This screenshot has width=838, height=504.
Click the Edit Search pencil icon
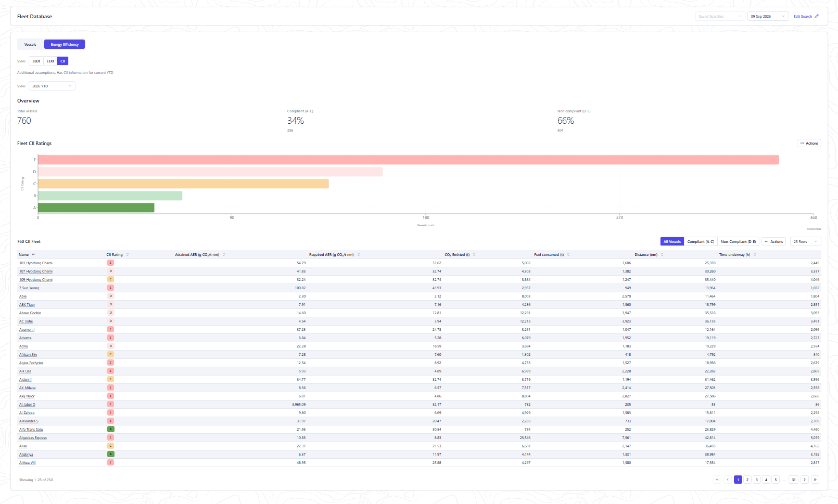pyautogui.click(x=817, y=16)
